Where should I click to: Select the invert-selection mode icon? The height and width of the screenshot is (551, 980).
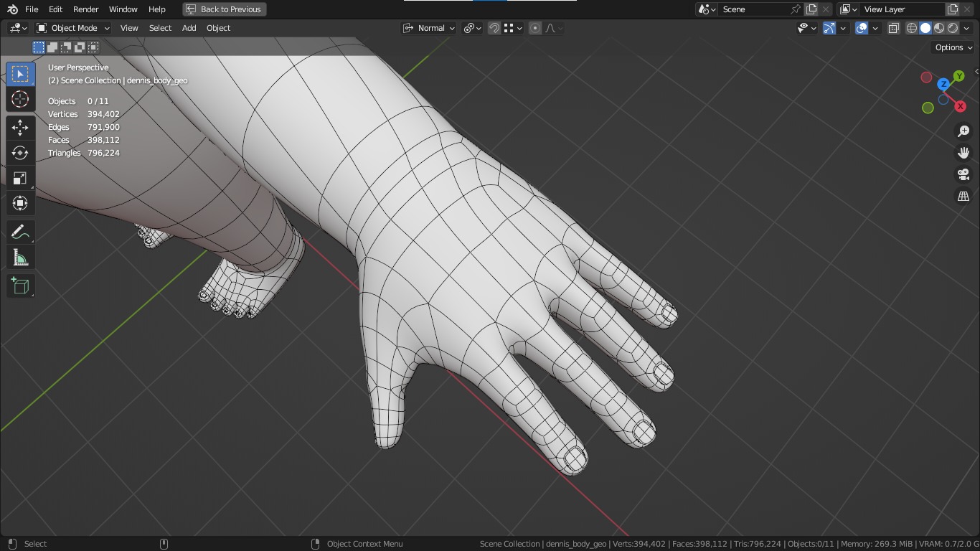[x=80, y=47]
